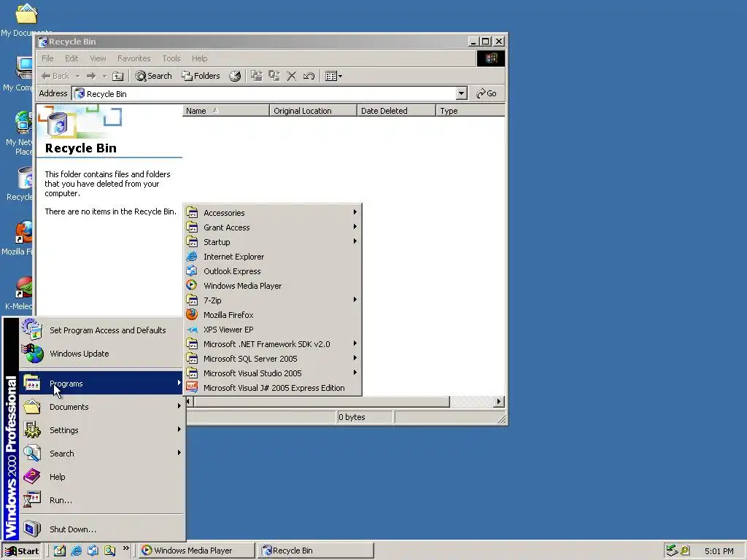Click the Up folder toolbar icon

pyautogui.click(x=117, y=76)
